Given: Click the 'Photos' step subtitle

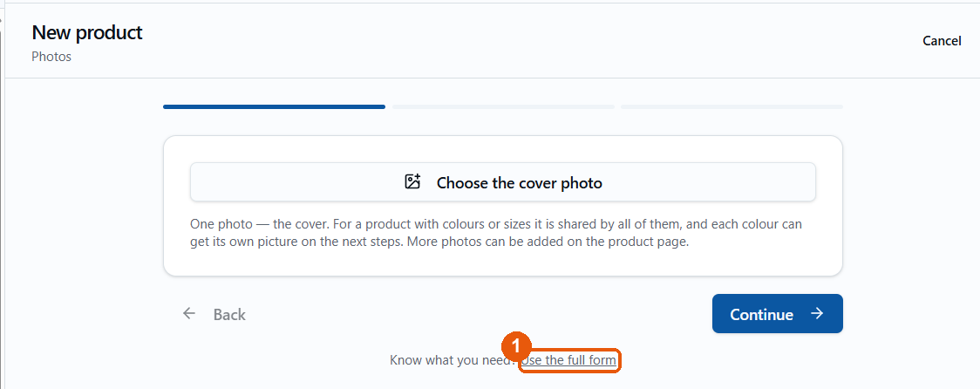Looking at the screenshot, I should [x=51, y=57].
